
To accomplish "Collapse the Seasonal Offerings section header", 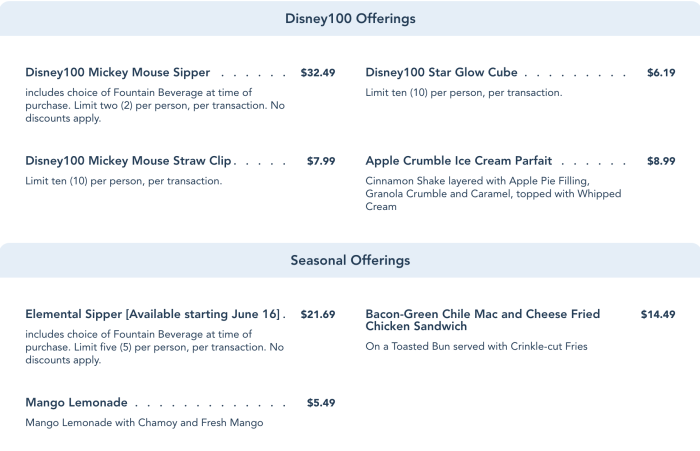I will pos(350,260).
